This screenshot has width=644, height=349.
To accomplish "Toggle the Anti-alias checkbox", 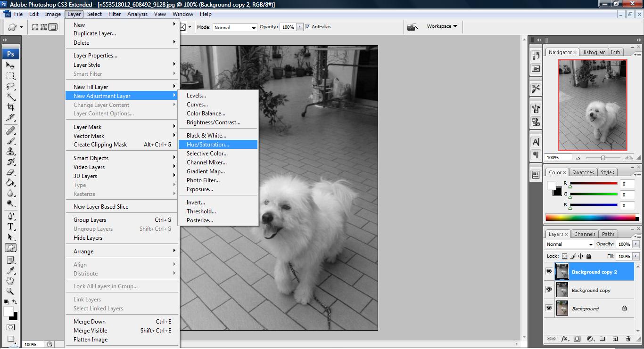I will pyautogui.click(x=308, y=27).
